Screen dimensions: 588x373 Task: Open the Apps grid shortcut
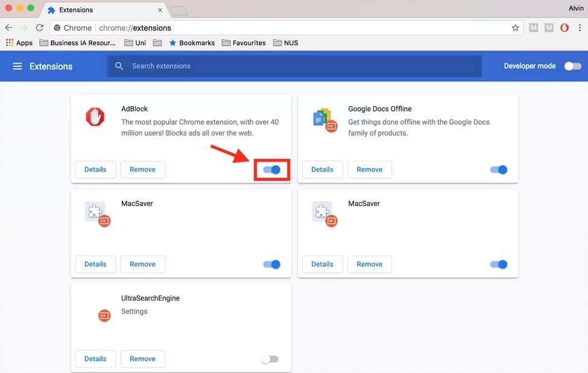click(19, 43)
